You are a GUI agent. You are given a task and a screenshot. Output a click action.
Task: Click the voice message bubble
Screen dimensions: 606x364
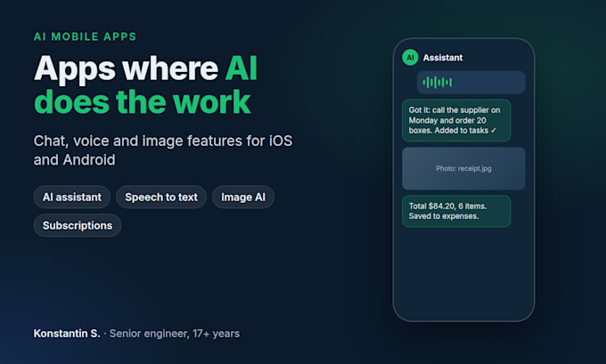471,82
